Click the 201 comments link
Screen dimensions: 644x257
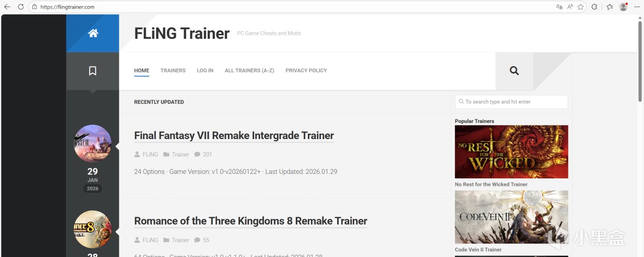coord(207,155)
